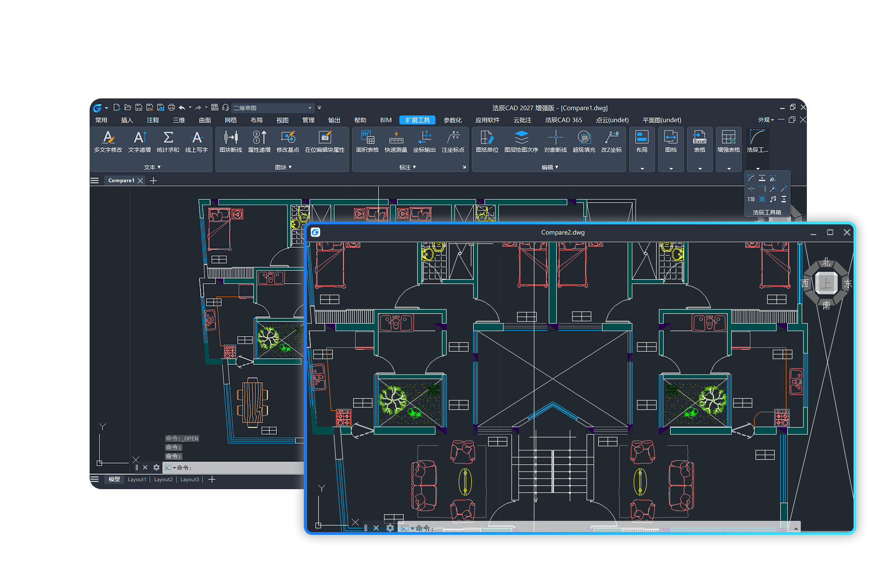Click the New file icon in quick access bar

click(117, 108)
